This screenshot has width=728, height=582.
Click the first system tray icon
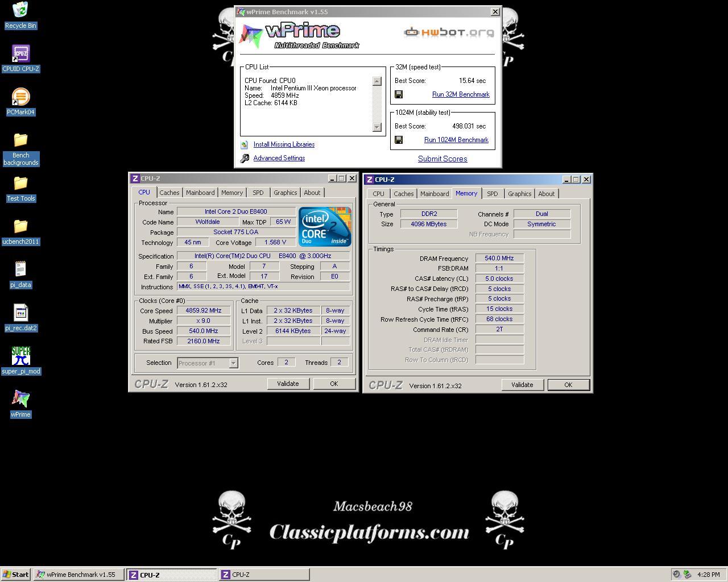click(676, 575)
